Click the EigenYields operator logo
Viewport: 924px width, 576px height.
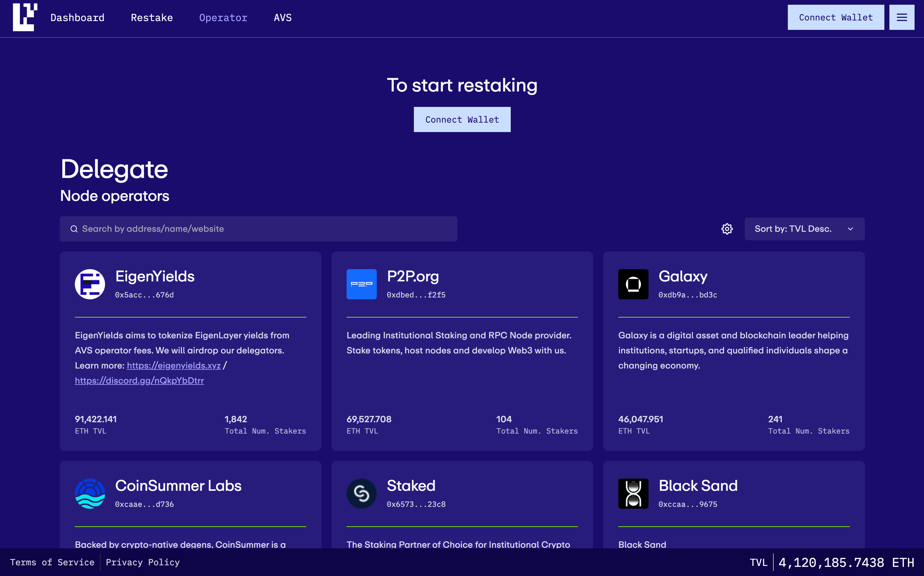(90, 284)
